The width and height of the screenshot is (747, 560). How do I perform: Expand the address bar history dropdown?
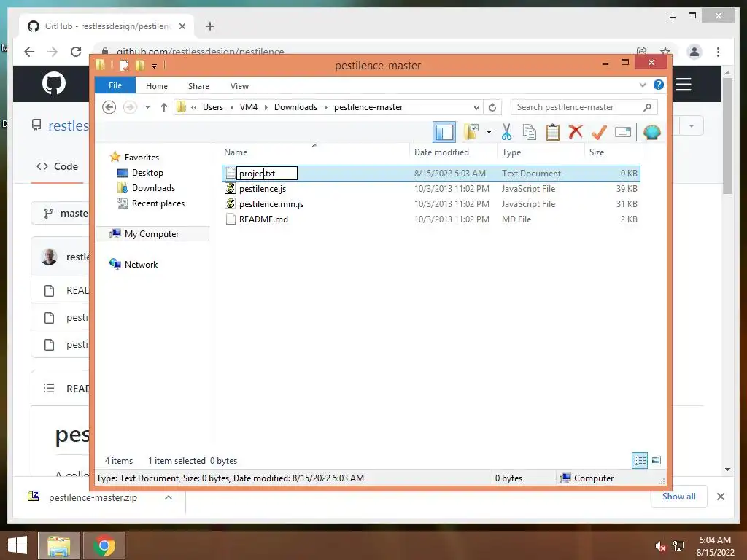(x=476, y=107)
